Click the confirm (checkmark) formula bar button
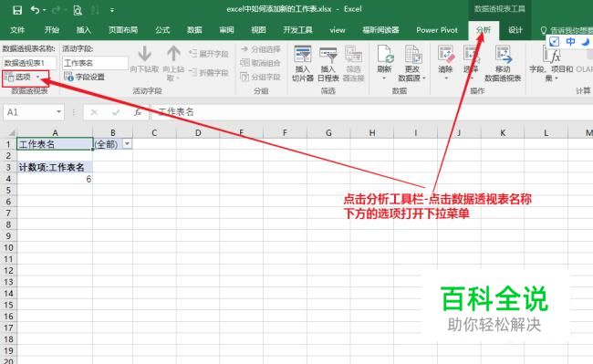The image size is (593, 364). coord(116,112)
